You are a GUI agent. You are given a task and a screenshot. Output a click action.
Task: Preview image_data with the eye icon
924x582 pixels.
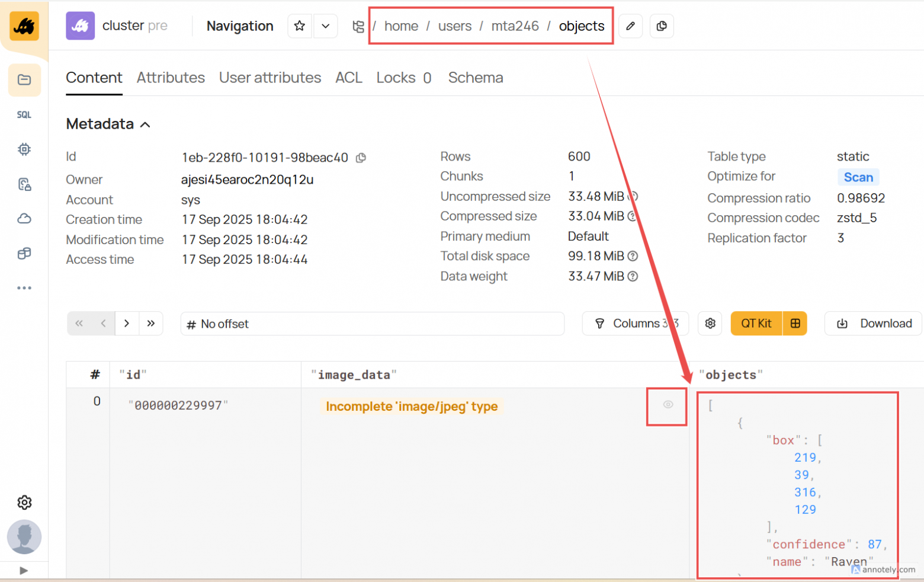(x=667, y=405)
